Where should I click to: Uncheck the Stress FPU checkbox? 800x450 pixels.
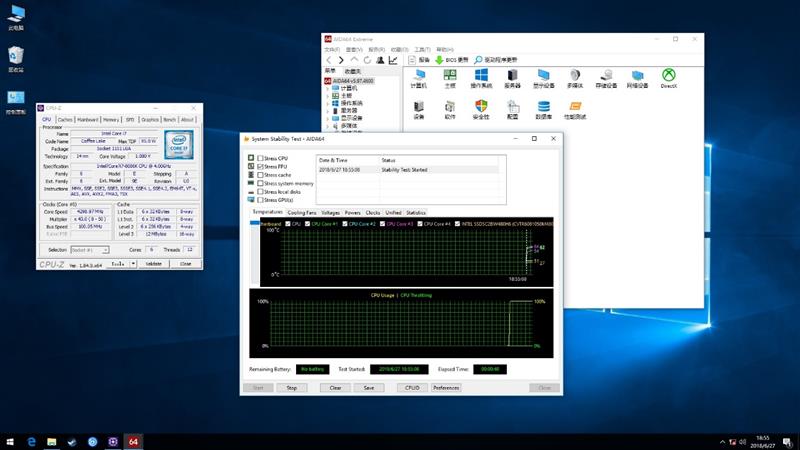coord(260,166)
